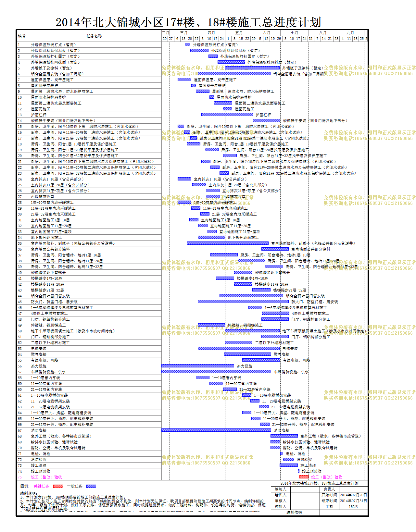Image resolution: width=416 pixels, height=532 pixels.
Task: Select the 六月 month header
Action: click(267, 33)
